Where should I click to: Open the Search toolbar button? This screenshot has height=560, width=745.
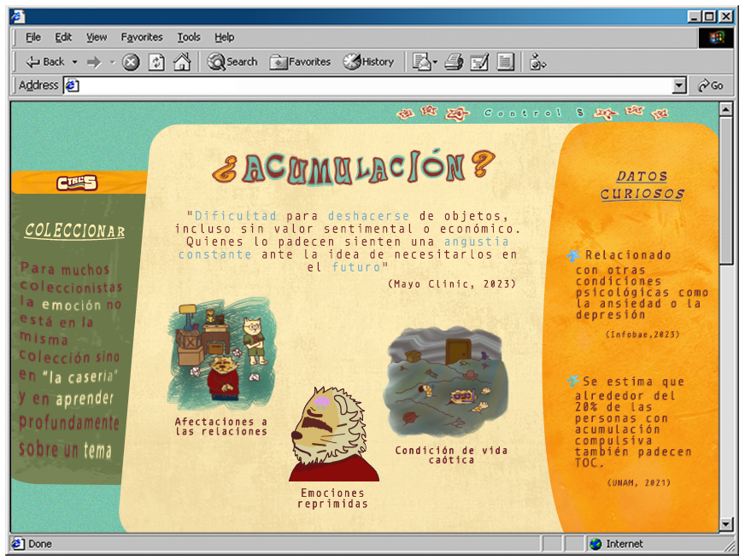click(x=232, y=62)
